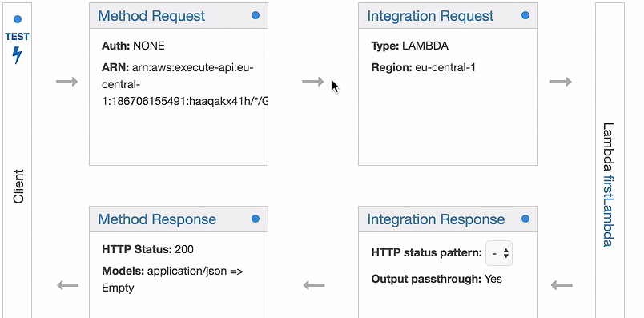The width and height of the screenshot is (644, 318).
Task: Open the Integration Response settings link
Action: pos(436,219)
